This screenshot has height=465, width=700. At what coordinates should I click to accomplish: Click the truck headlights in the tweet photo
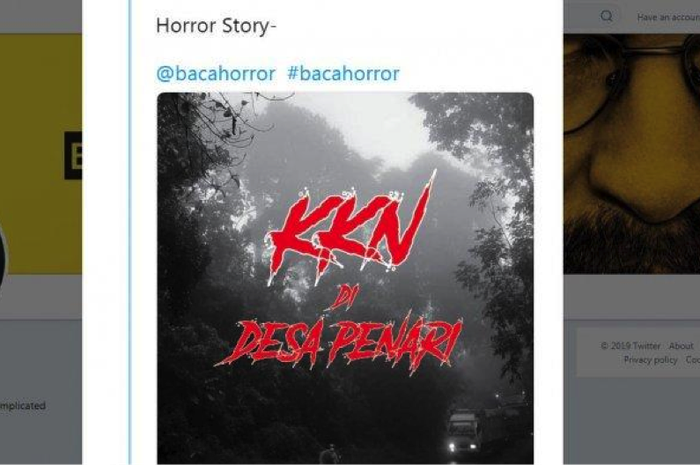coord(462,446)
